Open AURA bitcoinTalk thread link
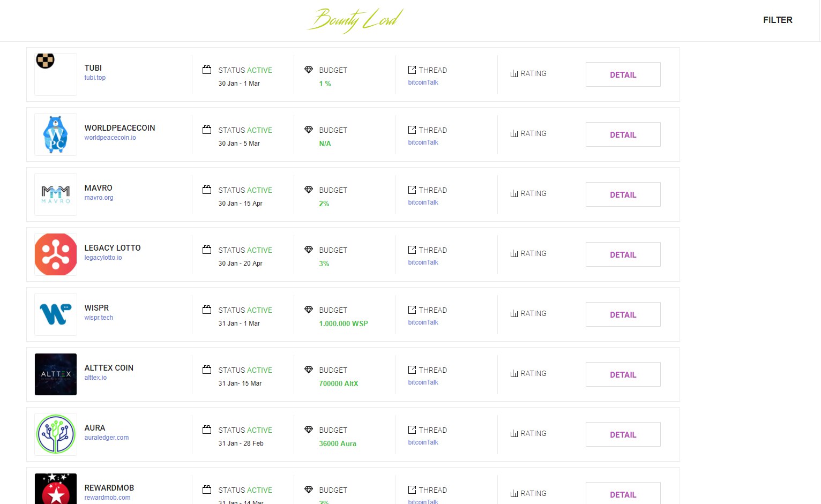The height and width of the screenshot is (504, 821). 423,442
